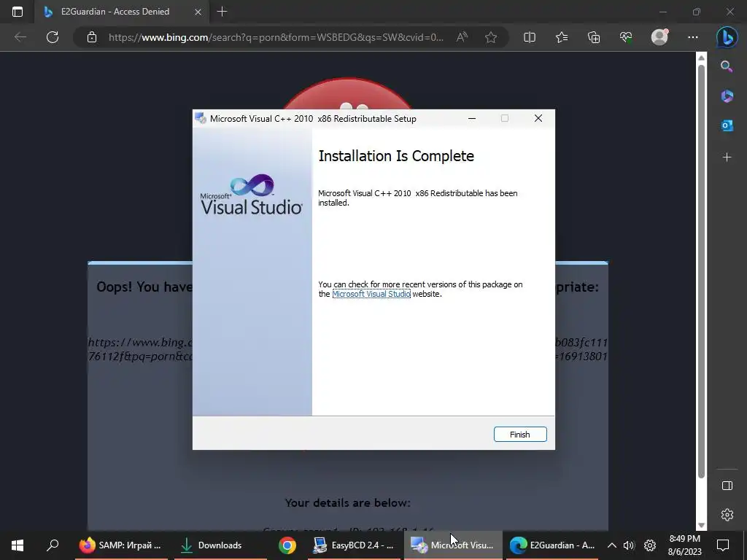Open Outlook in Edge sidebar
Screen dimensions: 747x560
[x=727, y=125]
